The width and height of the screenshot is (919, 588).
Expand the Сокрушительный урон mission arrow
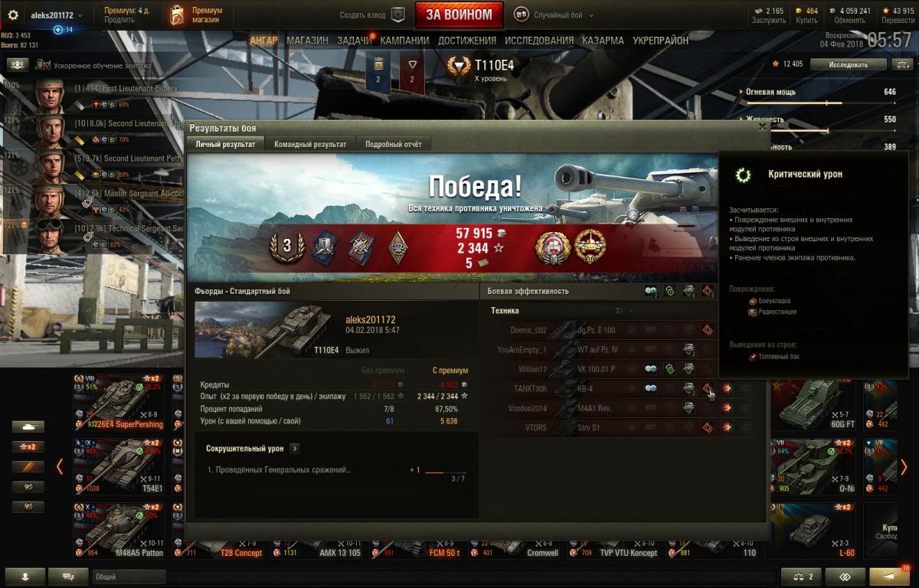295,449
